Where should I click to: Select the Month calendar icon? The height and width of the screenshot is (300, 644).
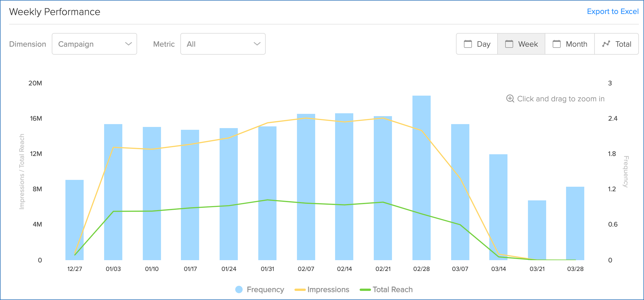[557, 44]
